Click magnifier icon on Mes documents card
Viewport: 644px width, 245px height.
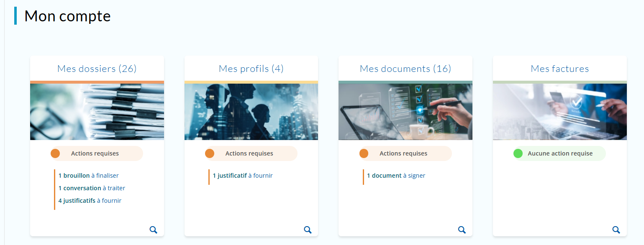click(462, 230)
